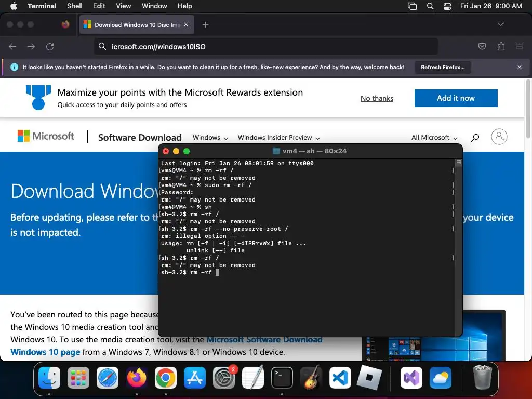Open Roblox from the Dock

[369, 378]
